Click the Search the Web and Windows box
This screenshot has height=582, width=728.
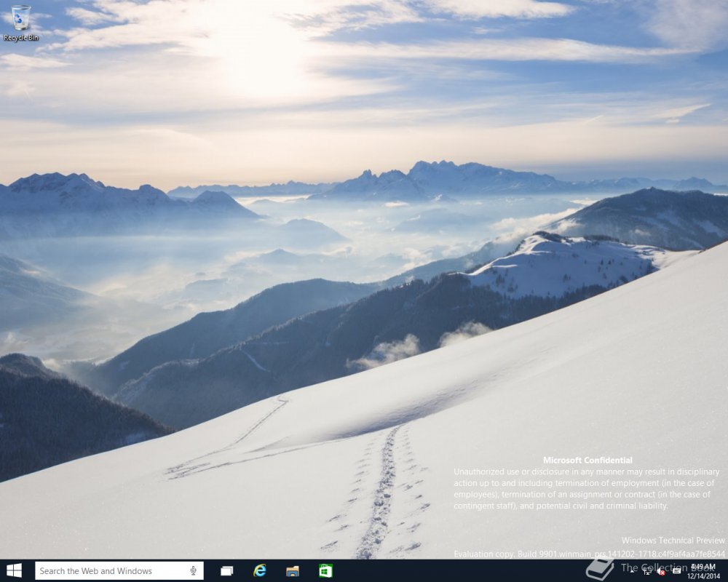click(x=109, y=570)
